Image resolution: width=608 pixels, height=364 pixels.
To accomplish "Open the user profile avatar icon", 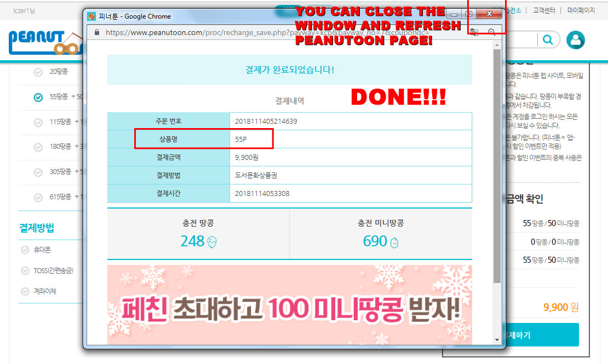I will [576, 40].
